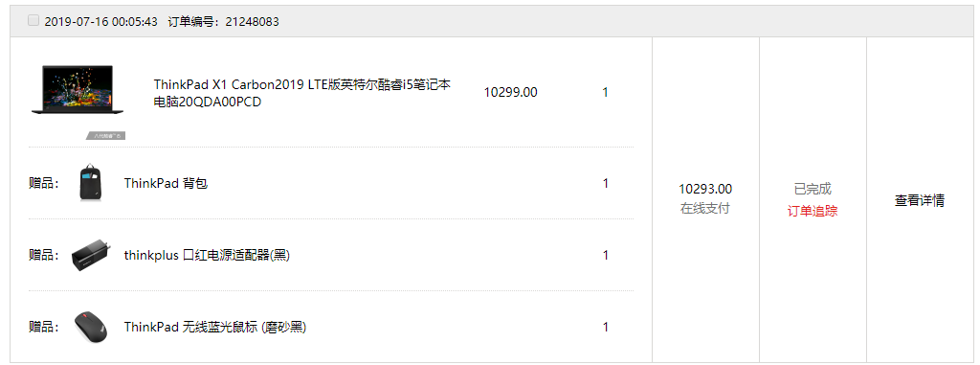Viewport: 980px width, 365px height.
Task: Tick the checkbox for order 21248083
Action: pos(33,21)
